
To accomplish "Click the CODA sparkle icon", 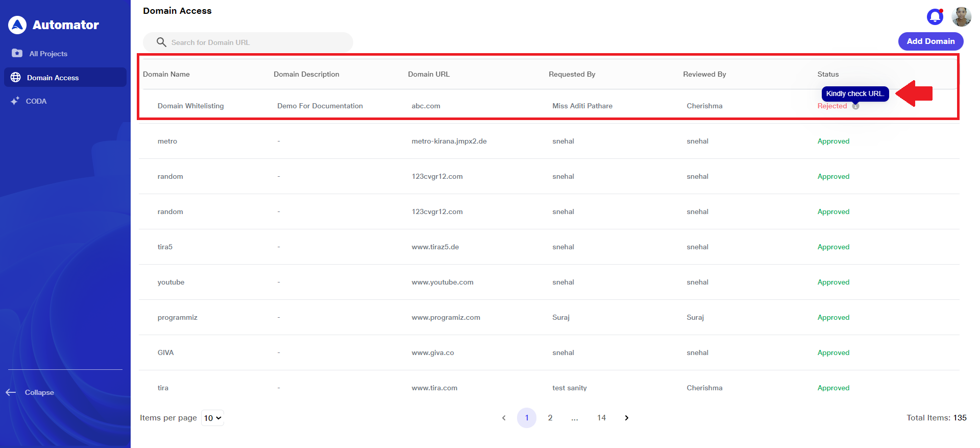I will coord(15,101).
